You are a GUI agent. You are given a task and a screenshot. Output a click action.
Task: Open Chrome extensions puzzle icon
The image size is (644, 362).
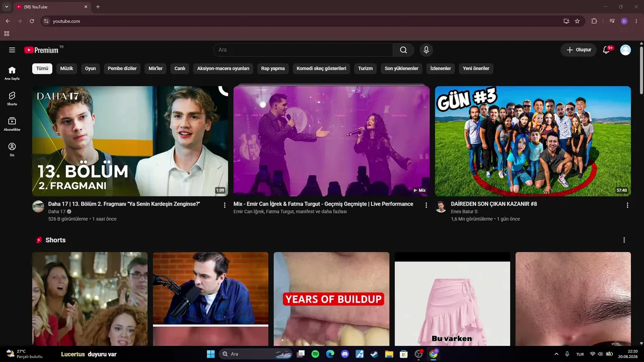[594, 21]
